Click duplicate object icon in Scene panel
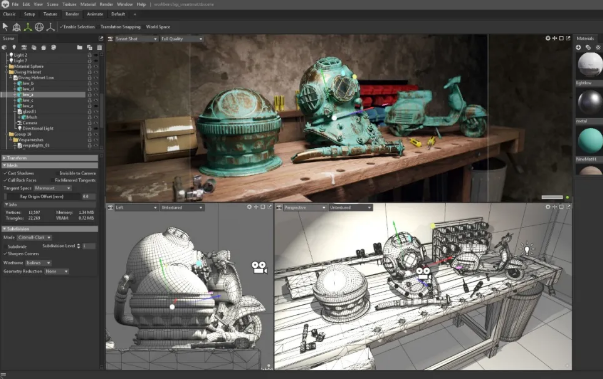 tap(89, 47)
